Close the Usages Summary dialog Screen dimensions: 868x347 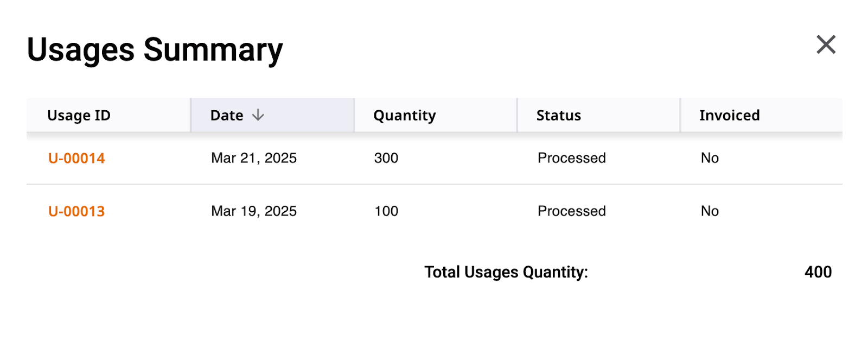click(826, 45)
